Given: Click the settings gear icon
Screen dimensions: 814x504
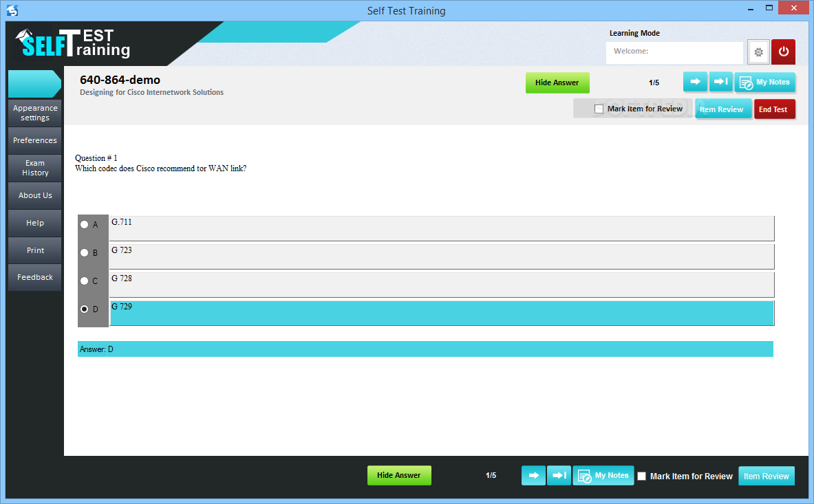Looking at the screenshot, I should pos(758,52).
